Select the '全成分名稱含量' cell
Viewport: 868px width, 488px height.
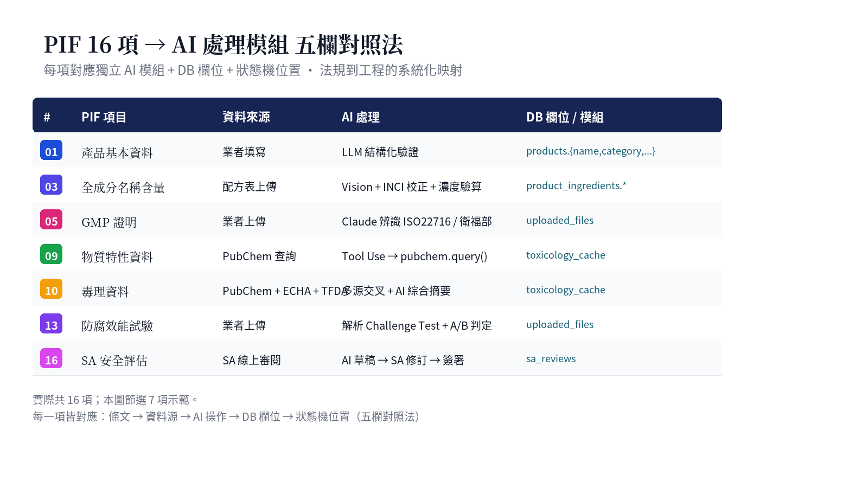tap(123, 188)
